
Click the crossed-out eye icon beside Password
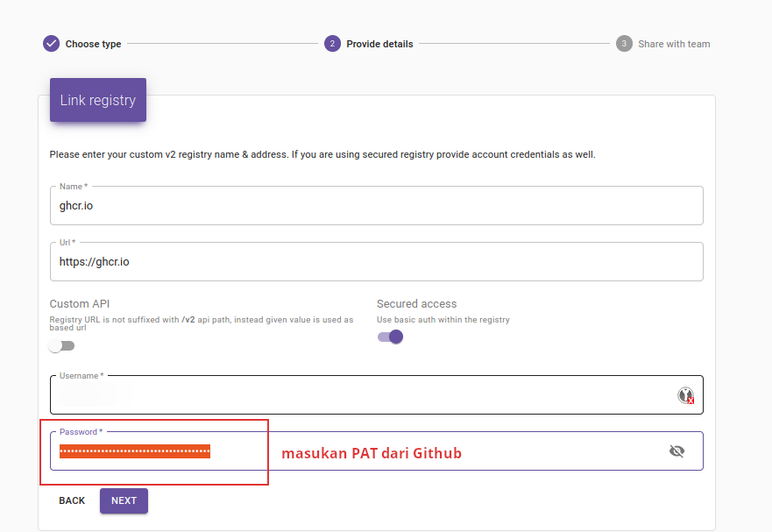[x=676, y=450]
